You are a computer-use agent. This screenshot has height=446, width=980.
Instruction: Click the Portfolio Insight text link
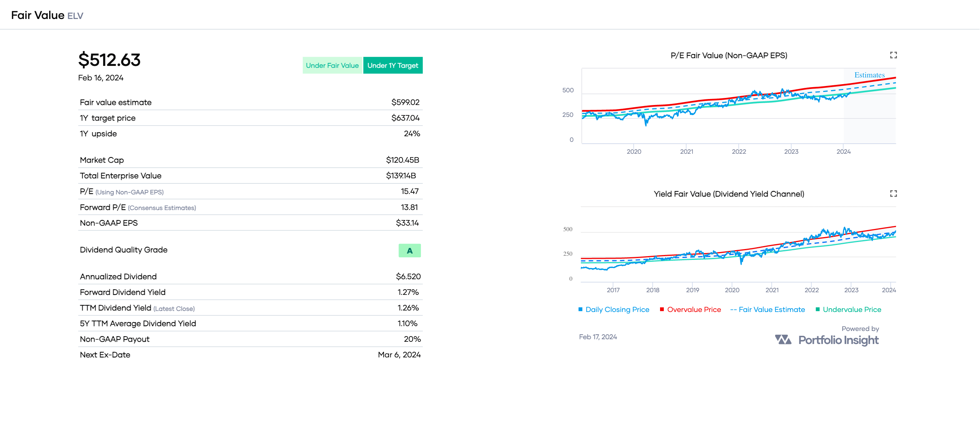coord(838,340)
